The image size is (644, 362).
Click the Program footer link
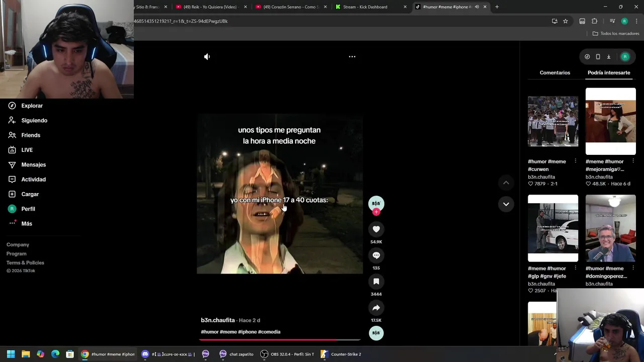tap(16, 253)
